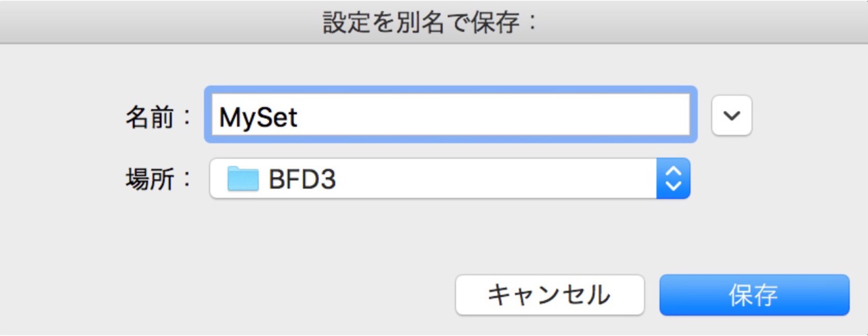Click the キャンセル button

[550, 295]
